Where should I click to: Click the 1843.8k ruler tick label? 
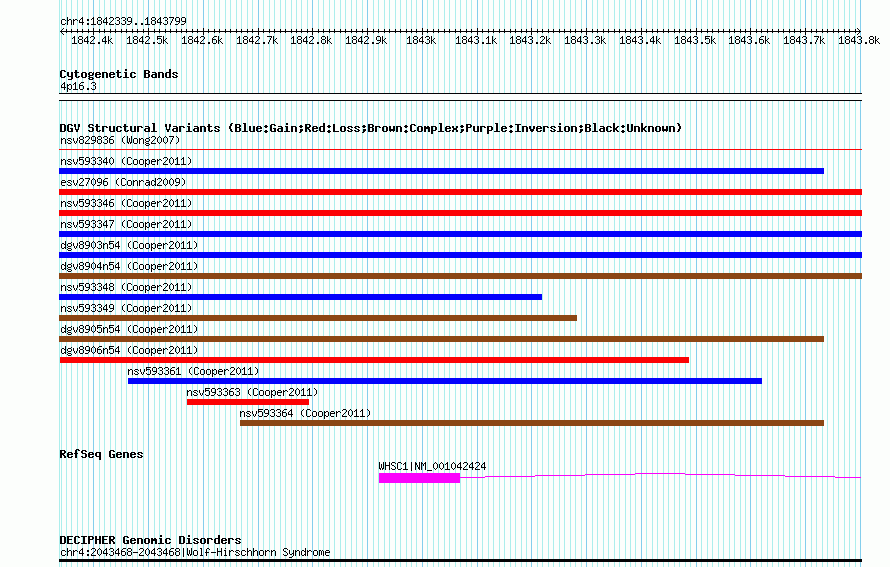pyautogui.click(x=859, y=40)
